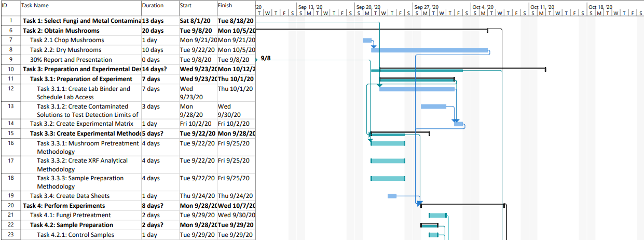Select Task 4.1: Fungi Pretreatment name cell
Image resolution: width=644 pixels, height=240 pixels.
click(80, 215)
